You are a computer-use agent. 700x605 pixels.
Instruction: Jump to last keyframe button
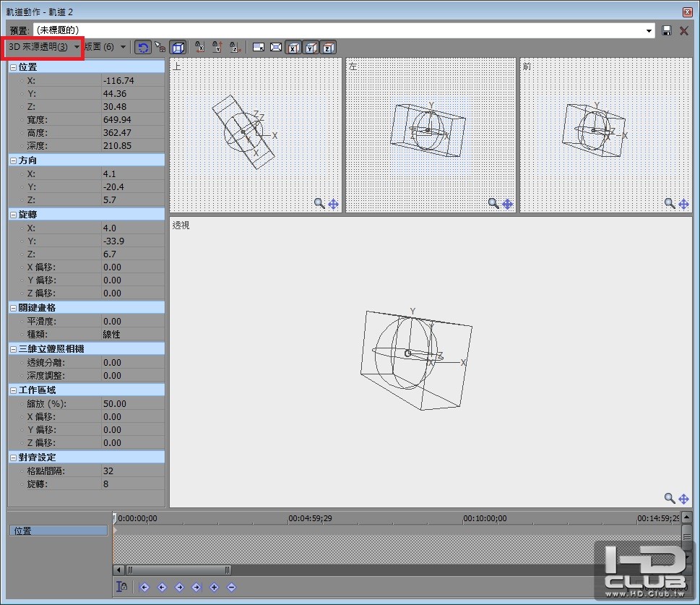pos(196,587)
